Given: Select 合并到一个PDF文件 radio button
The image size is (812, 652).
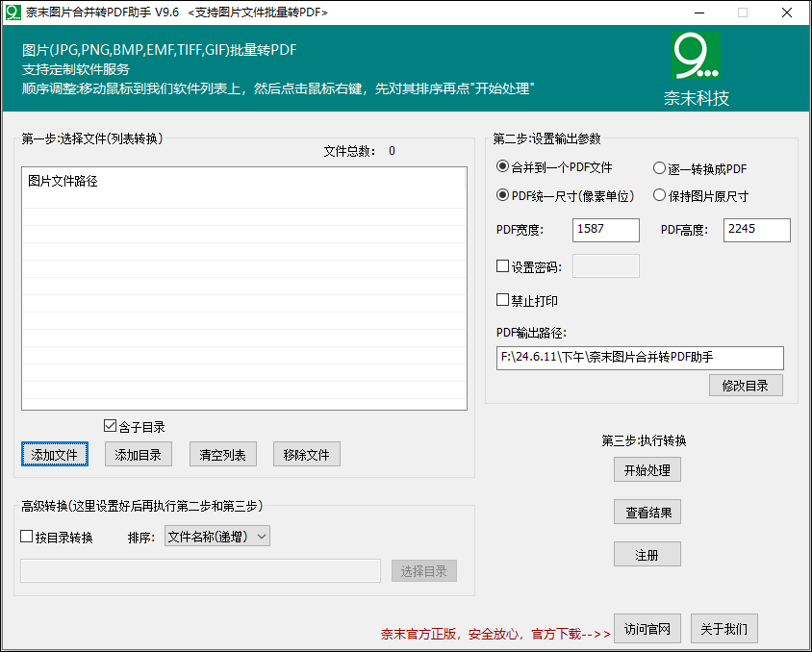Looking at the screenshot, I should click(x=502, y=167).
